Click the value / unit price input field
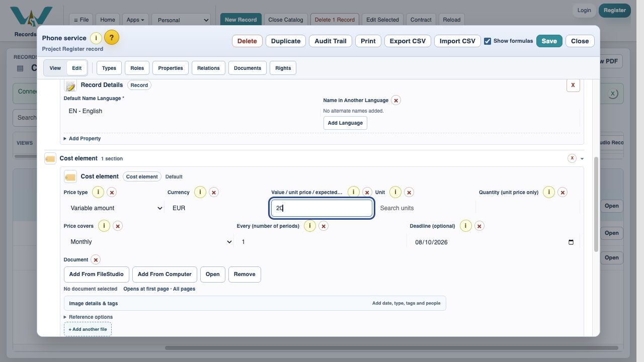This screenshot has height=362, width=644. pyautogui.click(x=322, y=208)
